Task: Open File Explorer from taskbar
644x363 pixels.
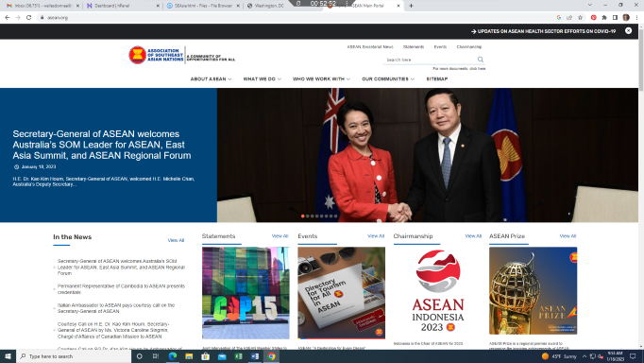Action: point(189,356)
